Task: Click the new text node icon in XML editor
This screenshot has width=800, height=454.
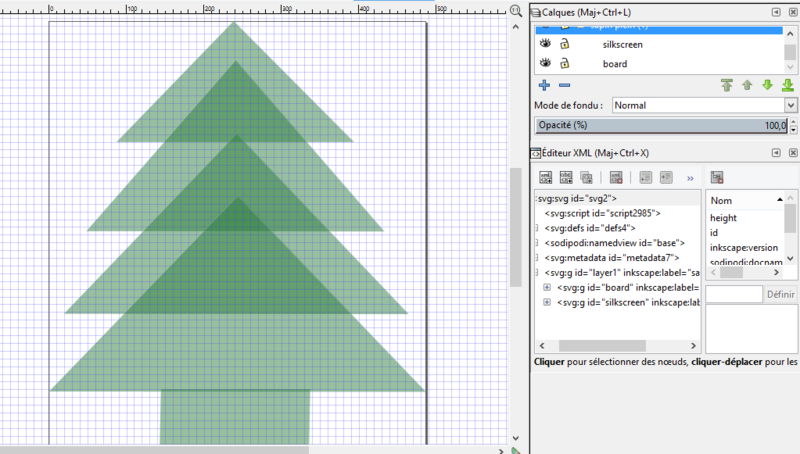Action: click(566, 177)
